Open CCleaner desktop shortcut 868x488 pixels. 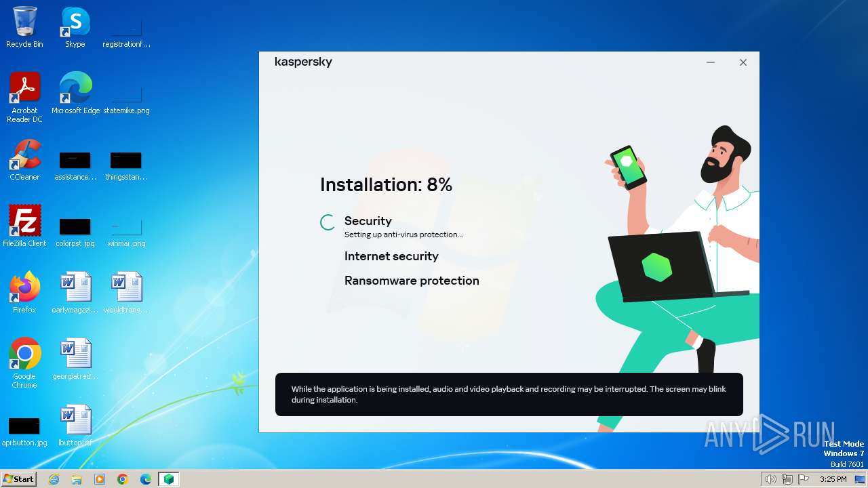coord(24,160)
